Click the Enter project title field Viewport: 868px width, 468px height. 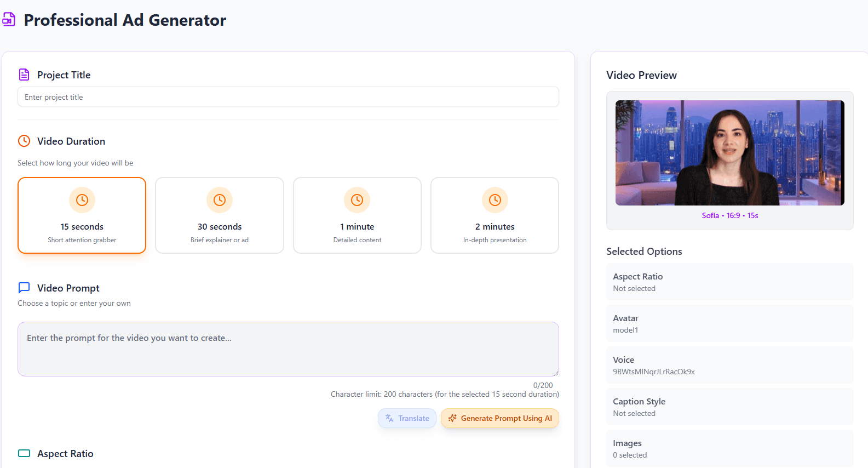[x=288, y=97]
